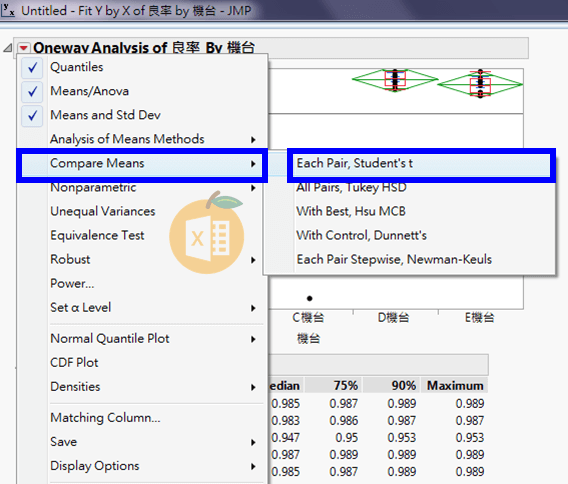Screen dimensions: 568x484
Task: Click the Maximum column header
Action: point(455,385)
